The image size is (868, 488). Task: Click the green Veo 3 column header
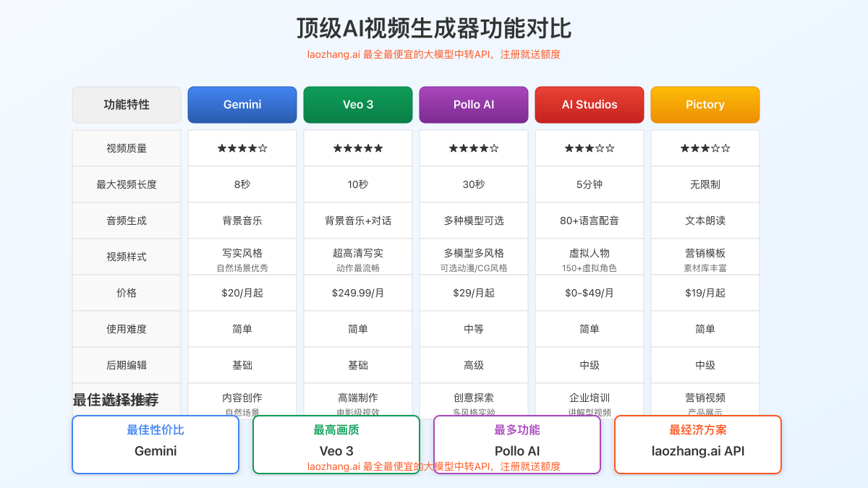358,105
